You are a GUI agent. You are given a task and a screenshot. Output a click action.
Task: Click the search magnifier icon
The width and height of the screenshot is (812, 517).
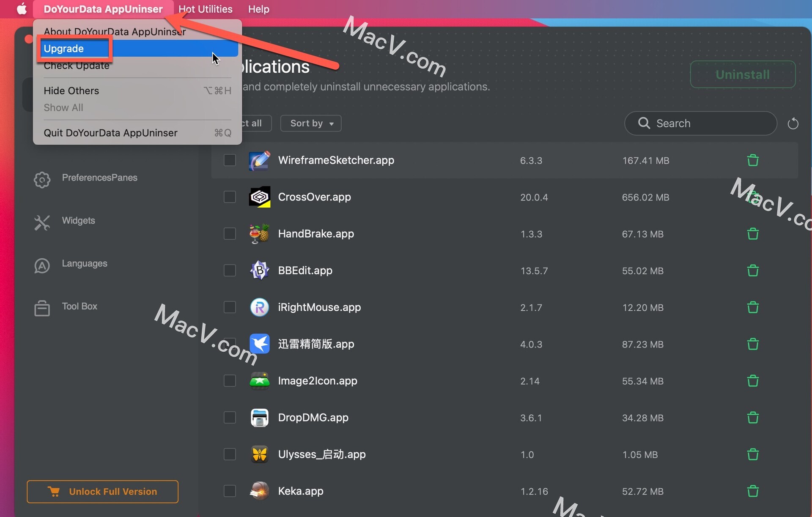point(644,123)
